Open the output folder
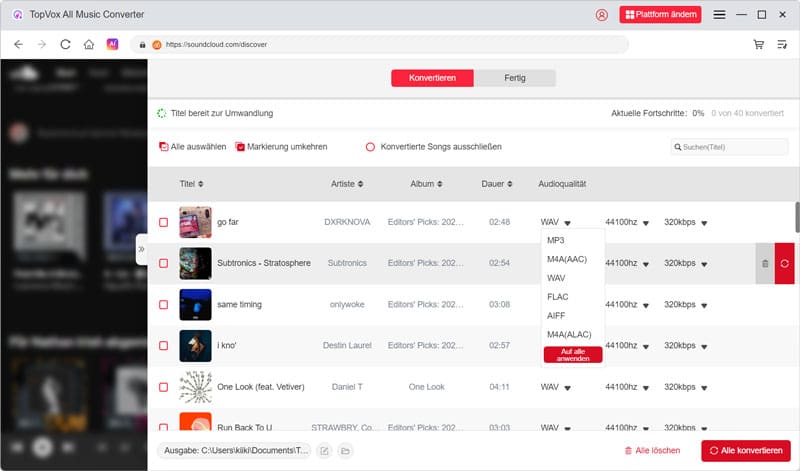This screenshot has height=471, width=800. click(x=345, y=451)
